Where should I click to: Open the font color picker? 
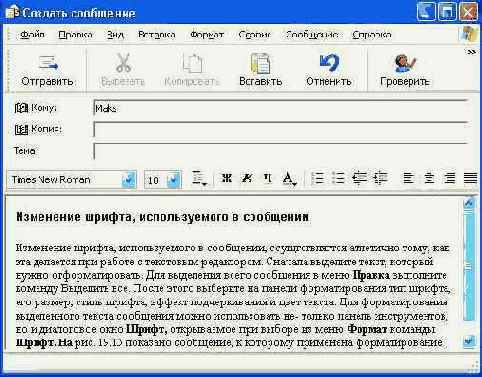pyautogui.click(x=289, y=179)
